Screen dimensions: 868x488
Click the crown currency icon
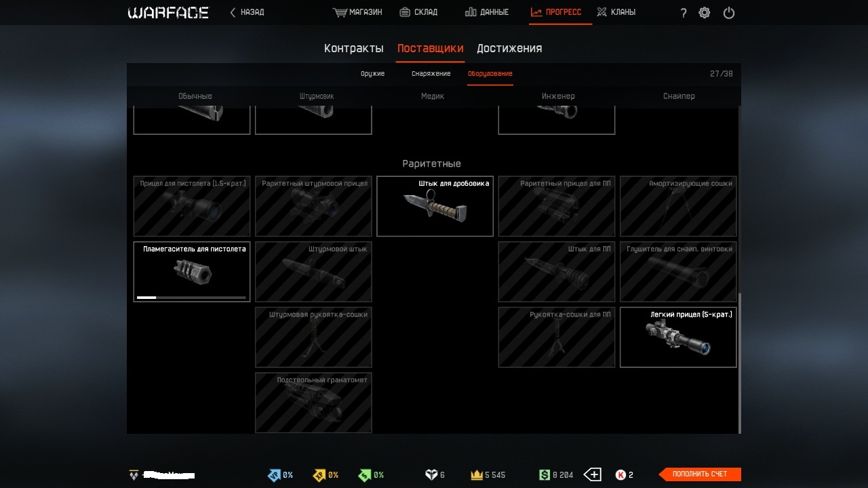pos(476,475)
